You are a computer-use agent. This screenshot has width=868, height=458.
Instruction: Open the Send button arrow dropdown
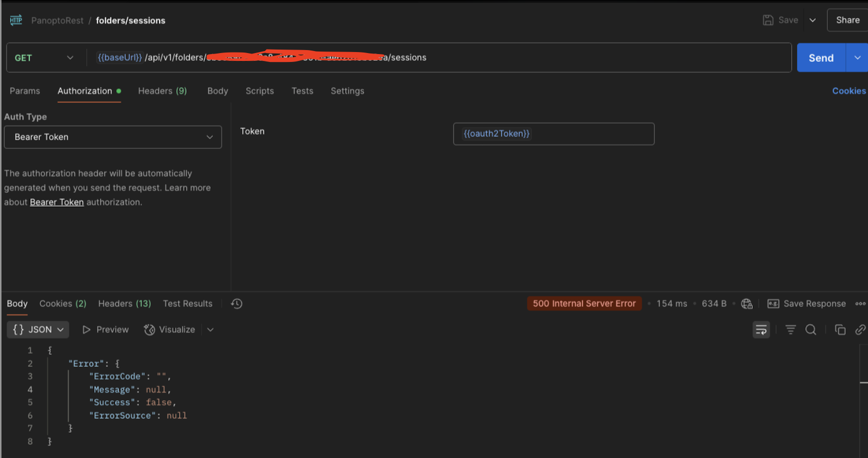[x=857, y=58]
